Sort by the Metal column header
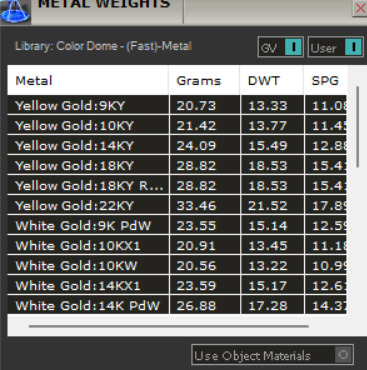Viewport: 367px width, 370px height. [x=88, y=80]
